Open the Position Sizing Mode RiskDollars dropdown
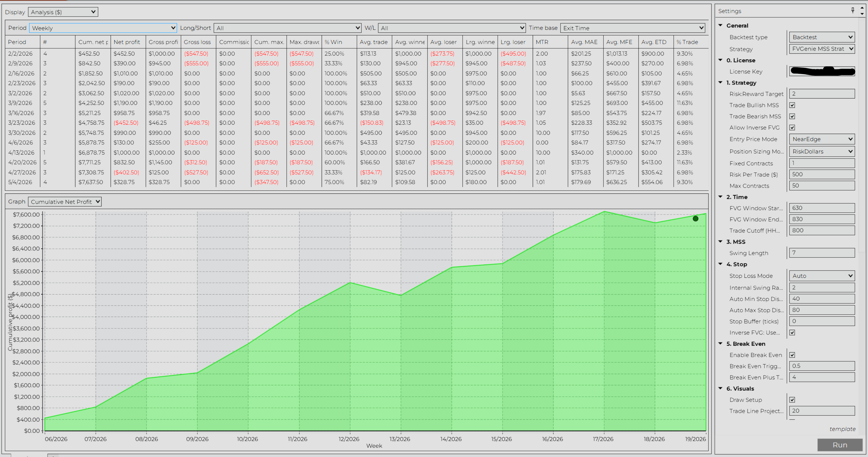The image size is (868, 457). tap(822, 151)
